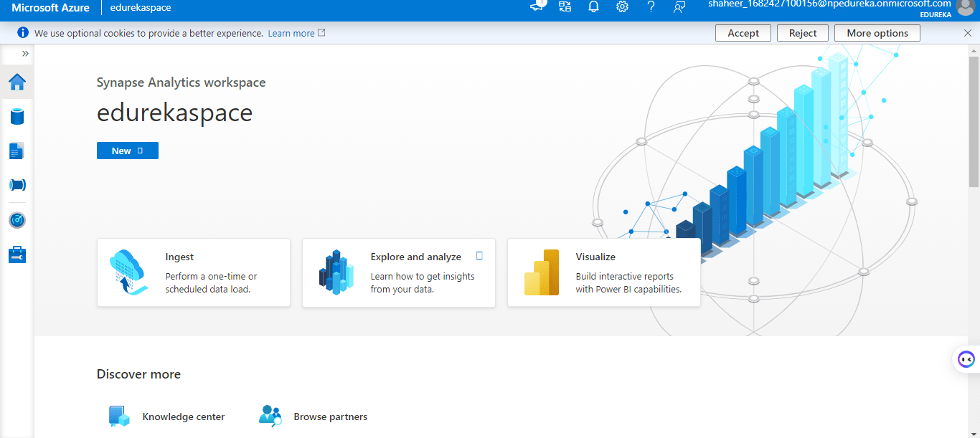Reject optional cookies
This screenshot has width=980, height=438.
click(x=802, y=32)
